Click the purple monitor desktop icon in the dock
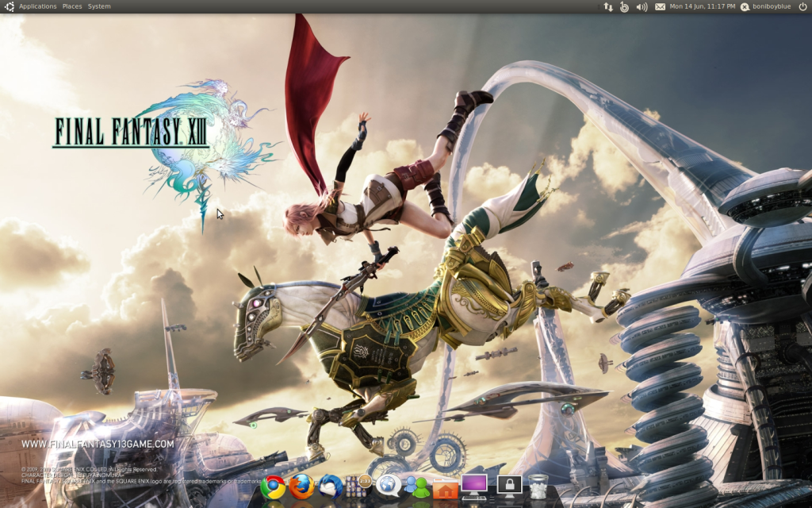This screenshot has width=812, height=508. [x=474, y=487]
